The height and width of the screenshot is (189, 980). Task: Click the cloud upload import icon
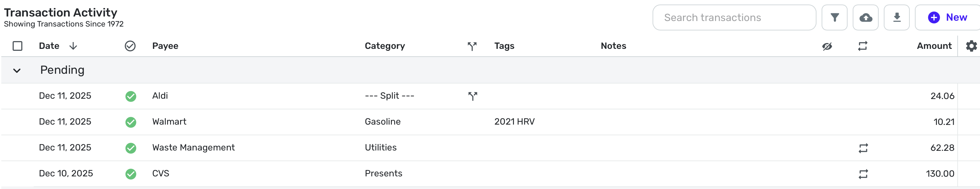865,17
